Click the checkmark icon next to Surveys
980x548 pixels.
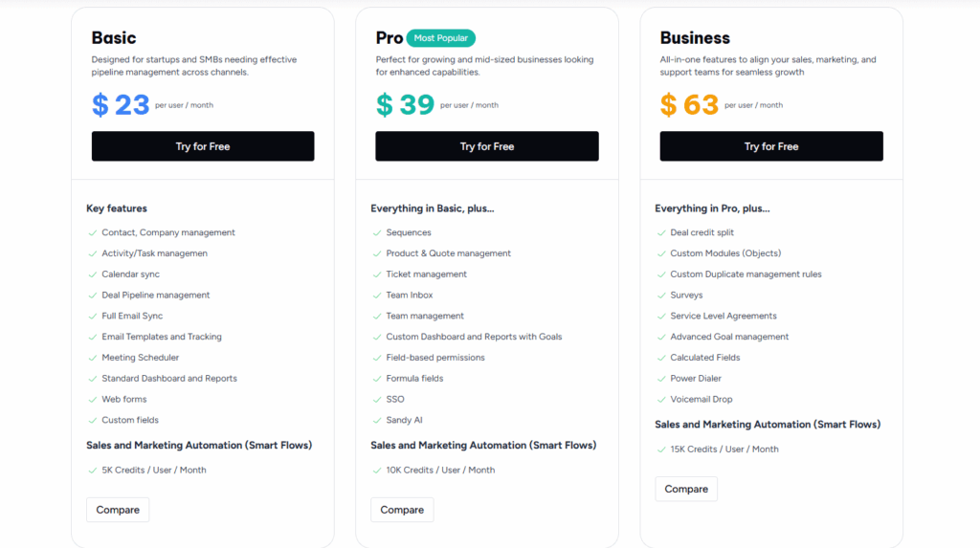click(660, 296)
